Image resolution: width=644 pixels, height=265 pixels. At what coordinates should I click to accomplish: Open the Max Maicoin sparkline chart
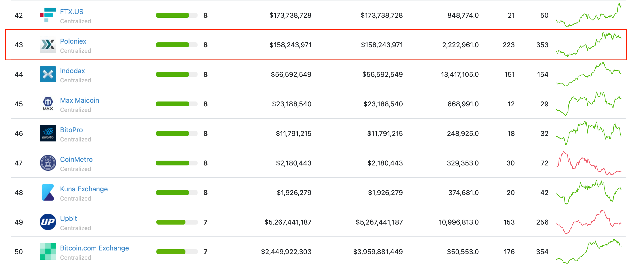(x=589, y=104)
